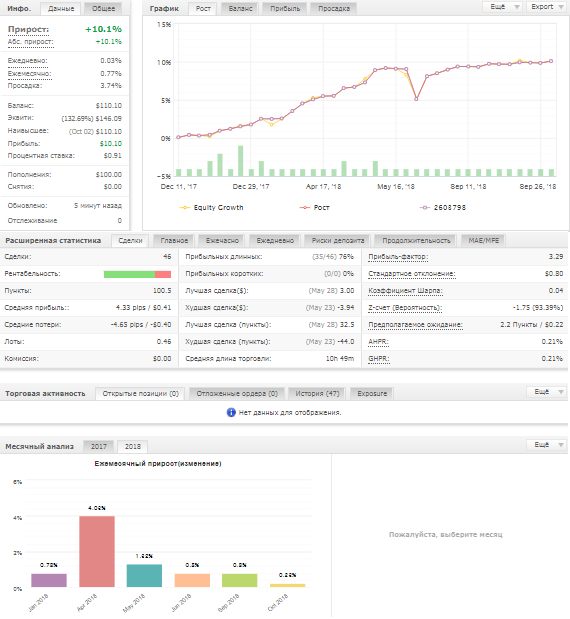This screenshot has width=570, height=619.
Task: Select the Сделки statistics tab
Action: [x=130, y=240]
